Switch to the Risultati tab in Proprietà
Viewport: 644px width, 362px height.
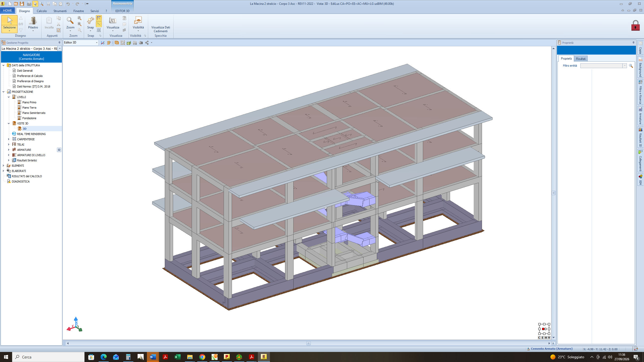581,59
